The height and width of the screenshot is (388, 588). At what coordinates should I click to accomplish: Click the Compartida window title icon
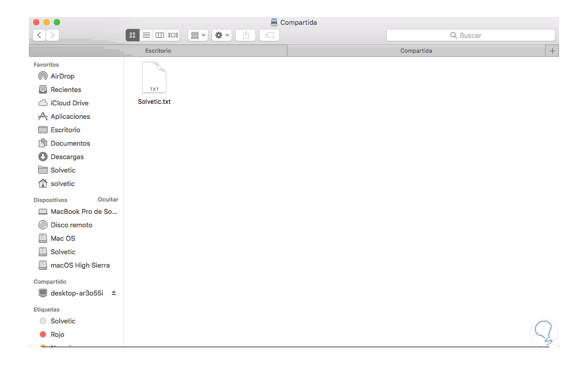(x=274, y=22)
